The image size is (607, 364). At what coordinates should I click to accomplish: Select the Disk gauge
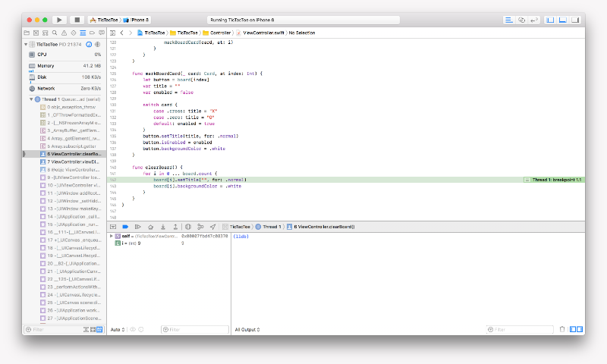(64, 77)
